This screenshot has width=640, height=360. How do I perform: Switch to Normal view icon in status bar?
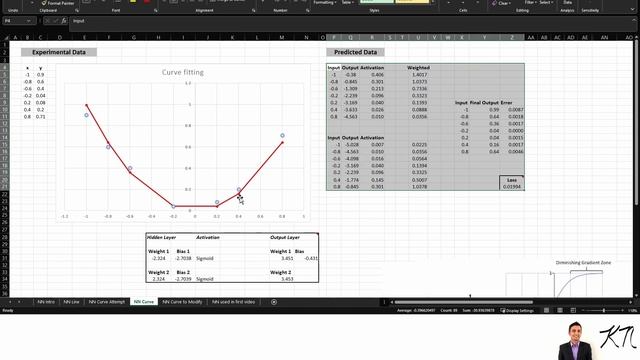pos(546,310)
